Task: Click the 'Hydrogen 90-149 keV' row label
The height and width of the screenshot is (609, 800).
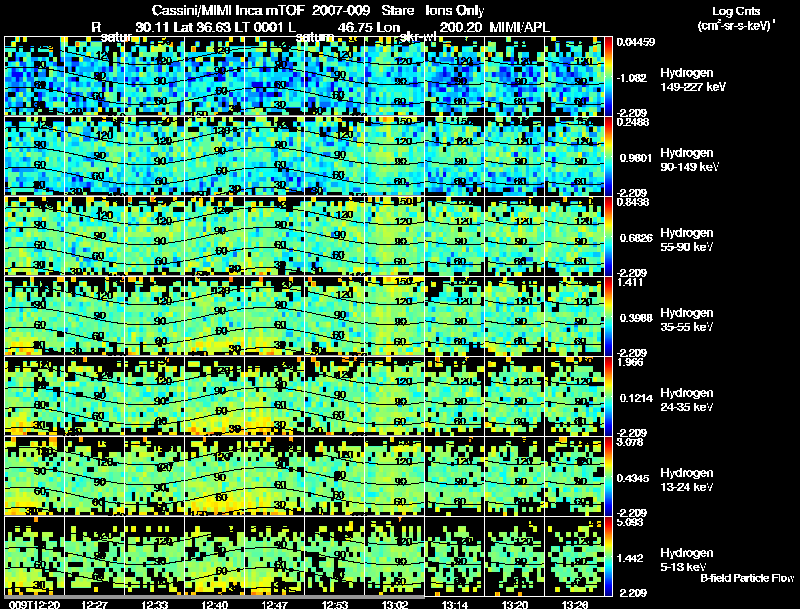Action: [689, 160]
